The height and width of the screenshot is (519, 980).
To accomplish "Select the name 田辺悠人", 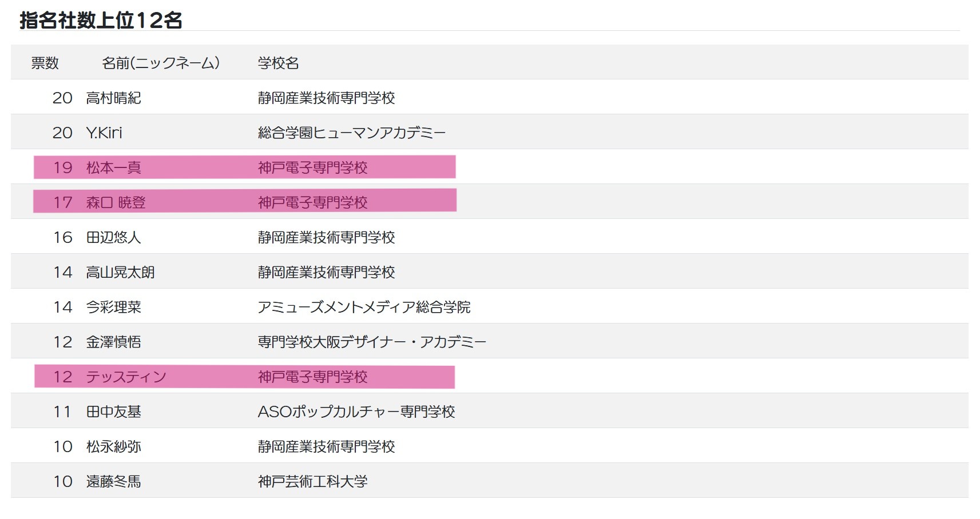I will click(113, 237).
